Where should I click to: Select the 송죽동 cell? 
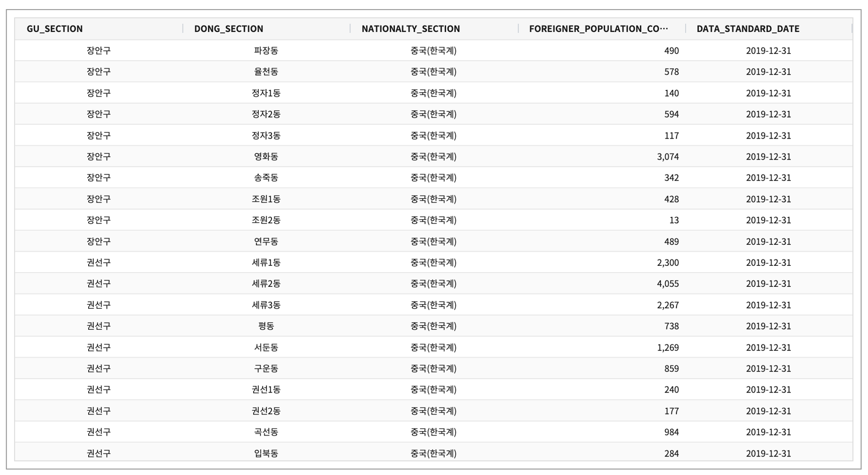(x=266, y=178)
